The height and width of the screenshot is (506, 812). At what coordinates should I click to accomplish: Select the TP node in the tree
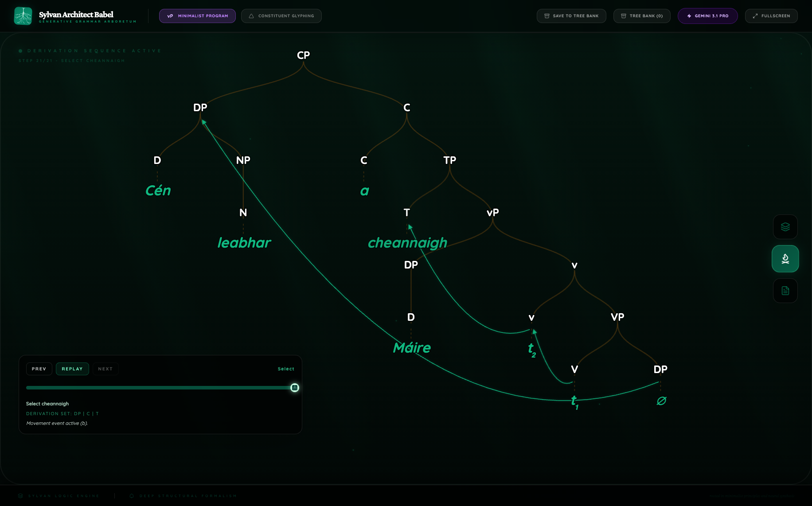tap(449, 160)
